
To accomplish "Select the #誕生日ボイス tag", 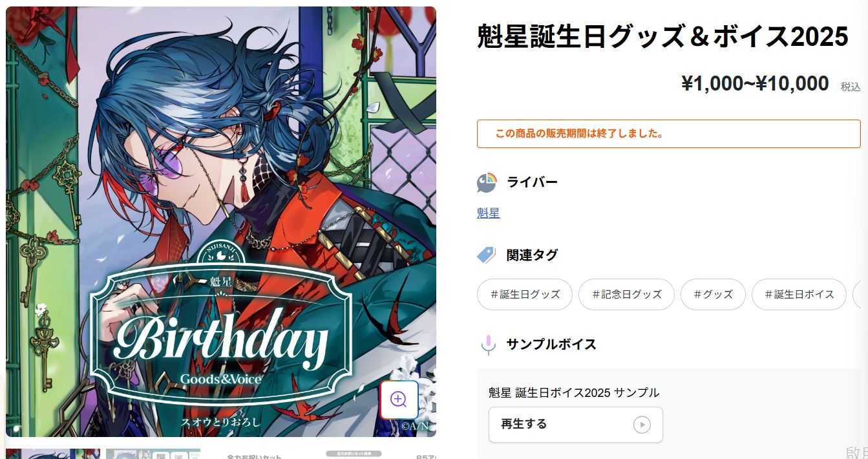I will [799, 294].
